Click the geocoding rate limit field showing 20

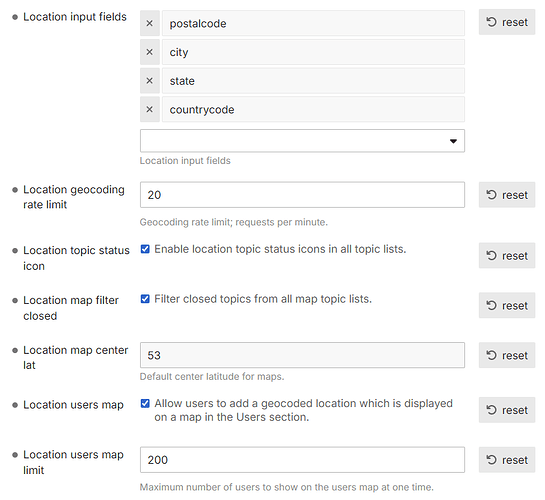click(x=302, y=195)
